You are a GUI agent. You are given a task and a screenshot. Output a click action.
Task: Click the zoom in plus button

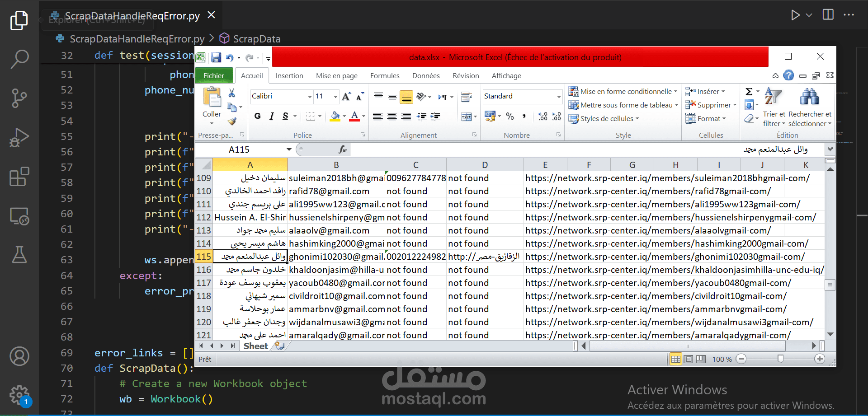point(820,359)
